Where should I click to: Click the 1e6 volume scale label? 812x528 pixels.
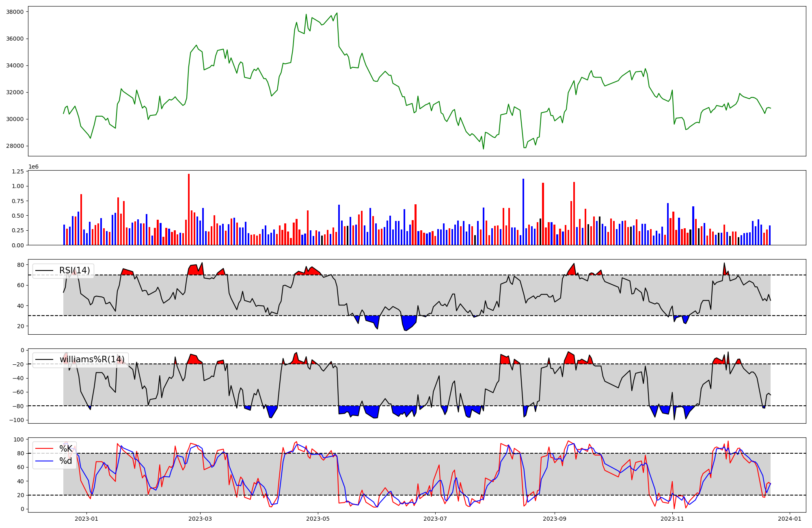(33, 167)
